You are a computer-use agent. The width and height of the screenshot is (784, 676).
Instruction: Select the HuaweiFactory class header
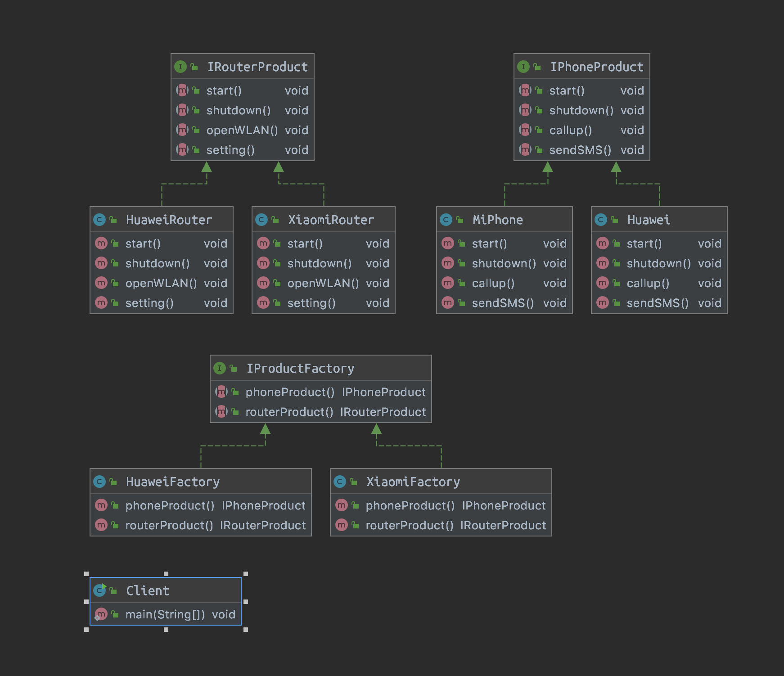click(173, 482)
